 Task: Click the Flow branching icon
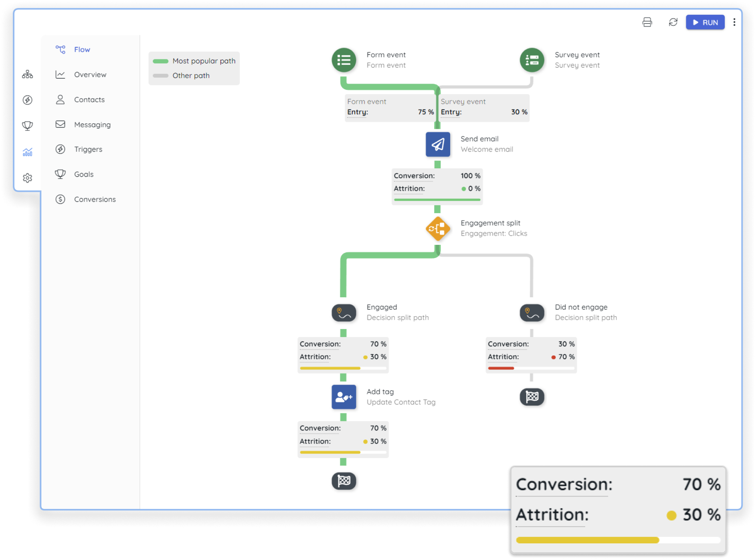(61, 49)
